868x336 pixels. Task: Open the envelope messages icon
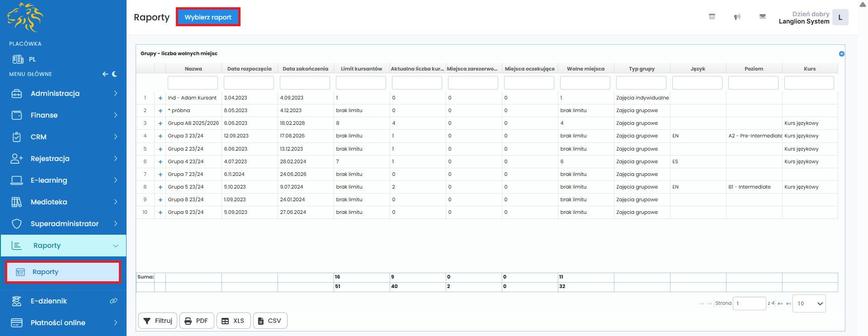pyautogui.click(x=762, y=17)
